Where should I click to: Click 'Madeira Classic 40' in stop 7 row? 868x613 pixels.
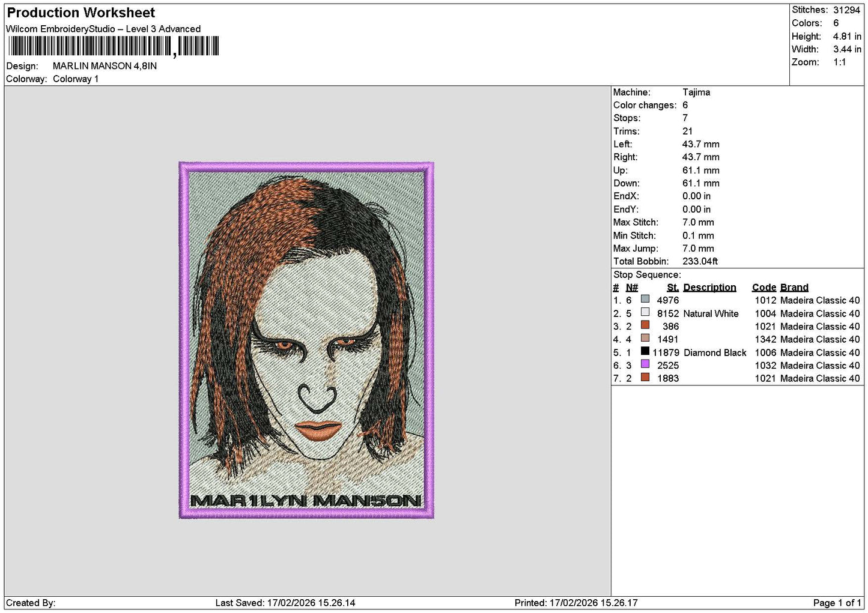pyautogui.click(x=820, y=379)
